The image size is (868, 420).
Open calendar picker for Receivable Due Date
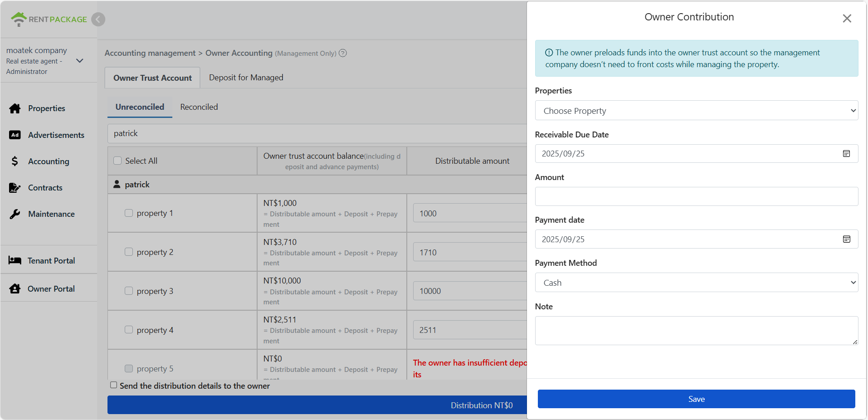click(x=846, y=154)
